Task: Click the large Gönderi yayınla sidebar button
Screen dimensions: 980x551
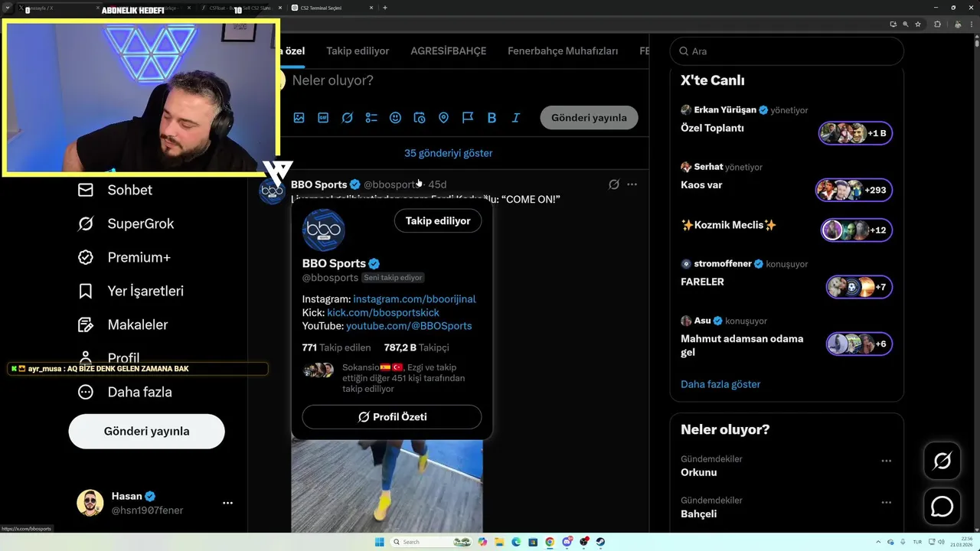Action: 146,431
